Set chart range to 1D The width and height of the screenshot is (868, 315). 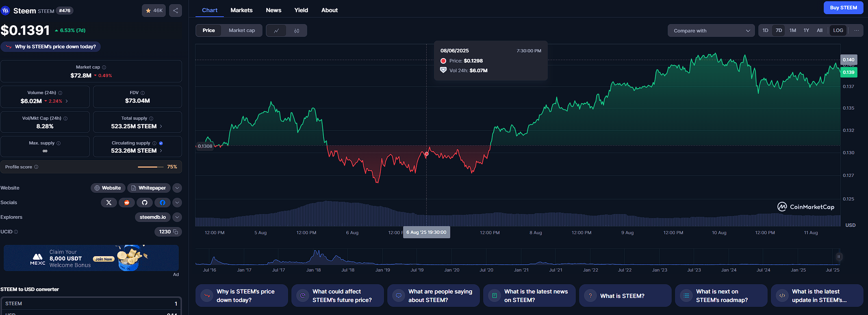(765, 30)
